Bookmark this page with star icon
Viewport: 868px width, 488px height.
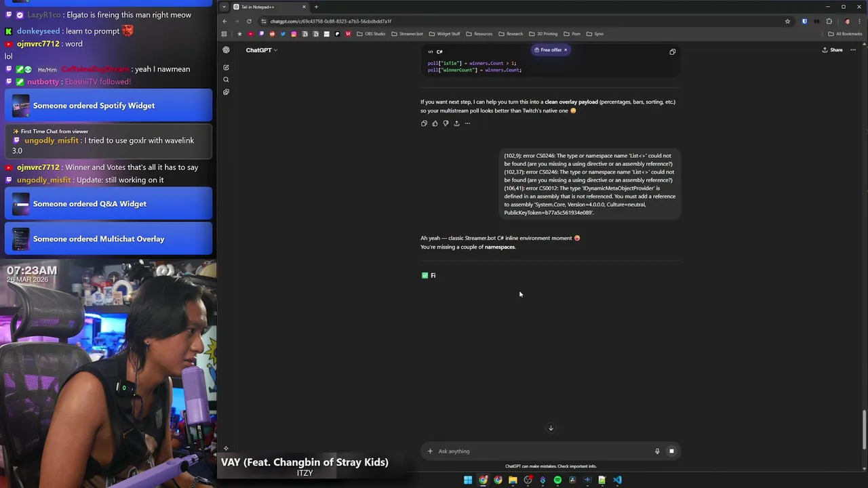tap(787, 21)
